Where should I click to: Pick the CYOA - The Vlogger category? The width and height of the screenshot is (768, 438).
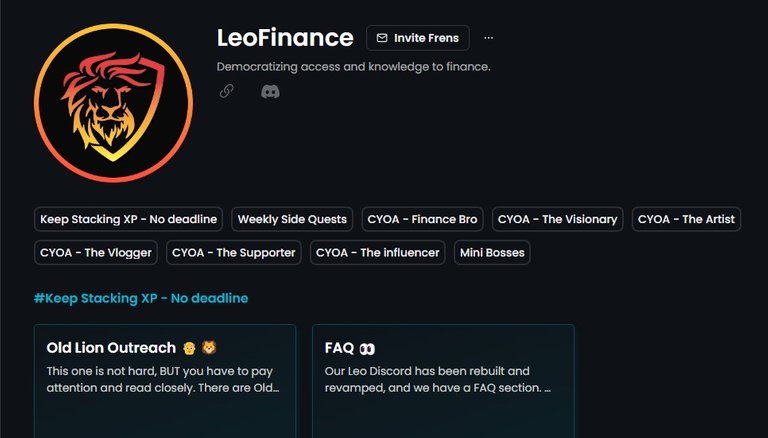[x=96, y=252]
